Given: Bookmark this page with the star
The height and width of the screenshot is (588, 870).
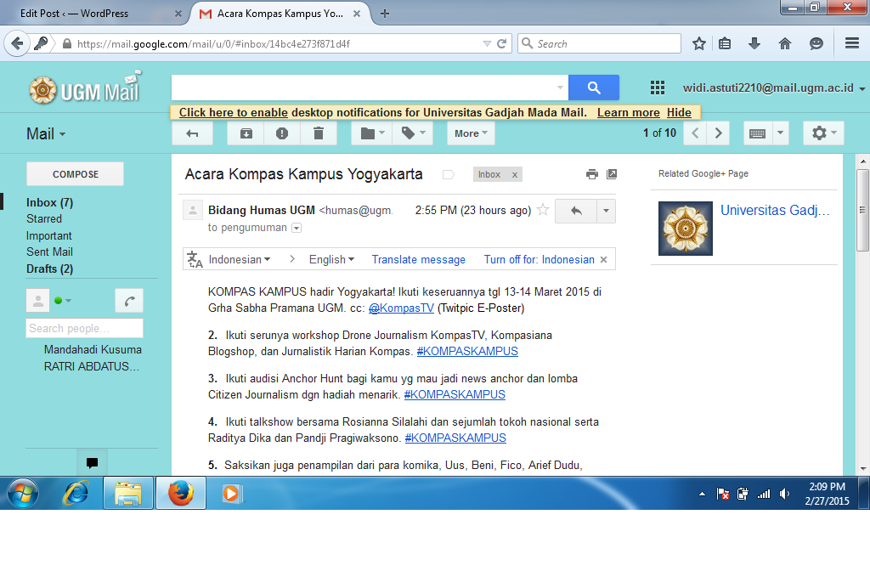Looking at the screenshot, I should click(x=699, y=43).
